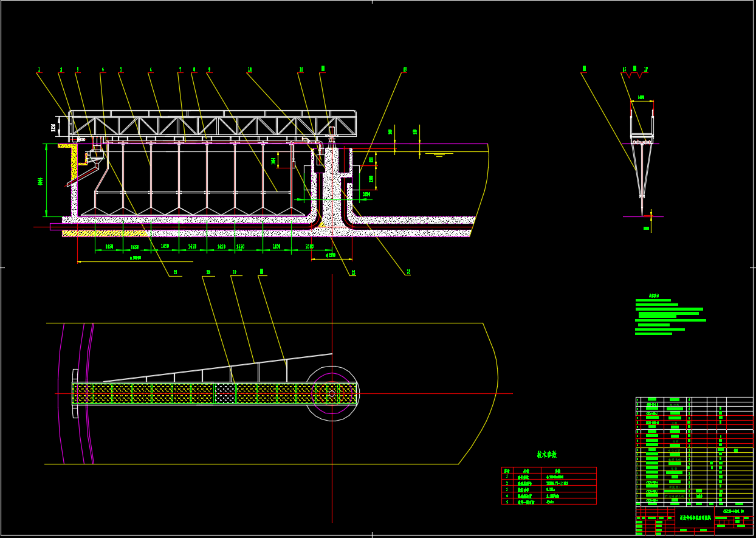Click the 1150 truss height dimension
This screenshot has height=538, width=756.
(53, 128)
